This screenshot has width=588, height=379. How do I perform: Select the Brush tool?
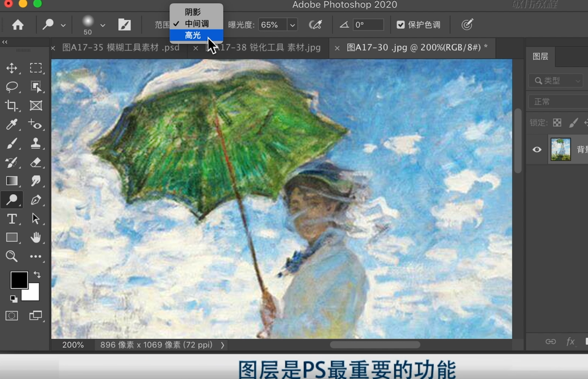tap(12, 143)
